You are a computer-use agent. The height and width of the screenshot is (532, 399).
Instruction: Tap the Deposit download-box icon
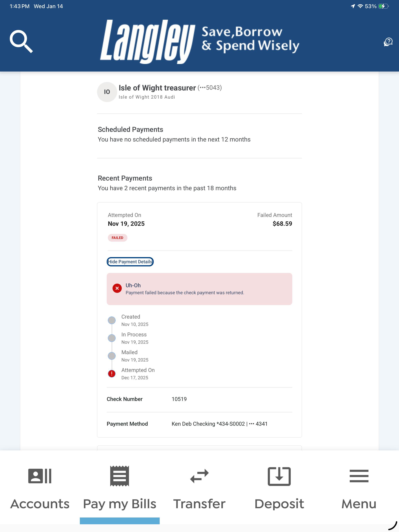[279, 476]
